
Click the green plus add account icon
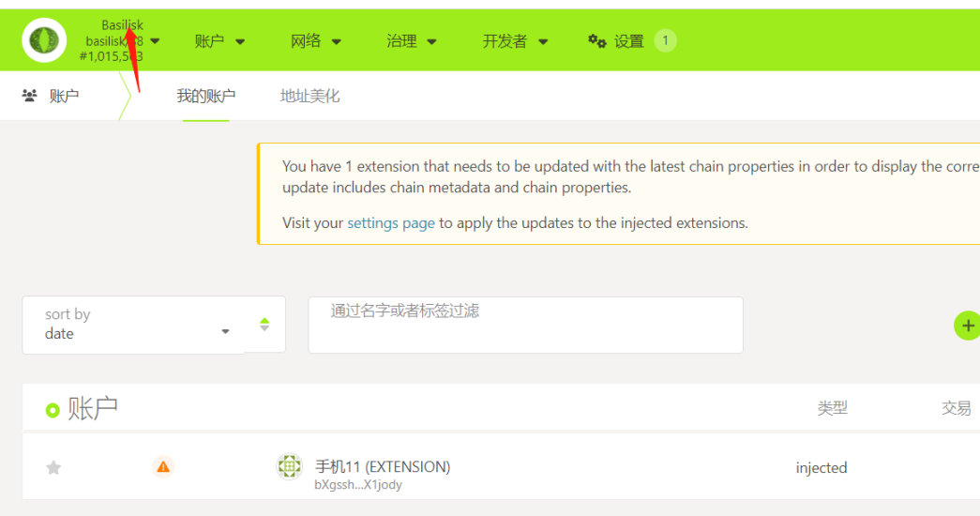point(967,326)
